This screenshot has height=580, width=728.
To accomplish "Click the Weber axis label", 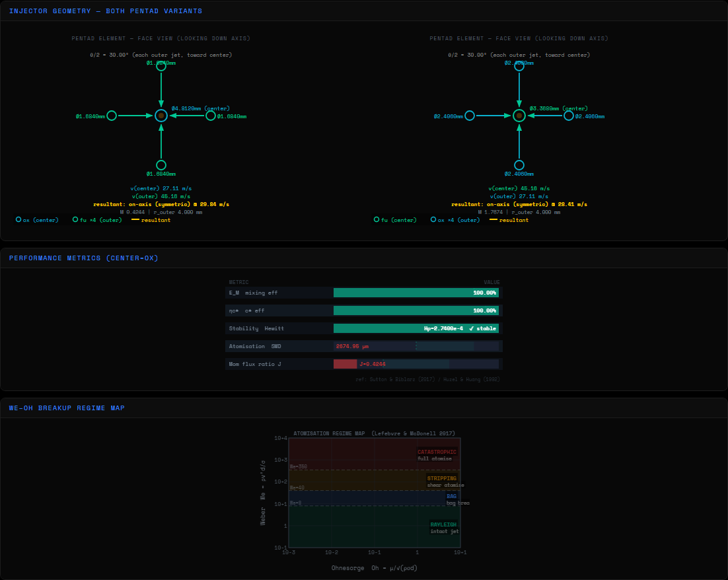I will tap(263, 493).
